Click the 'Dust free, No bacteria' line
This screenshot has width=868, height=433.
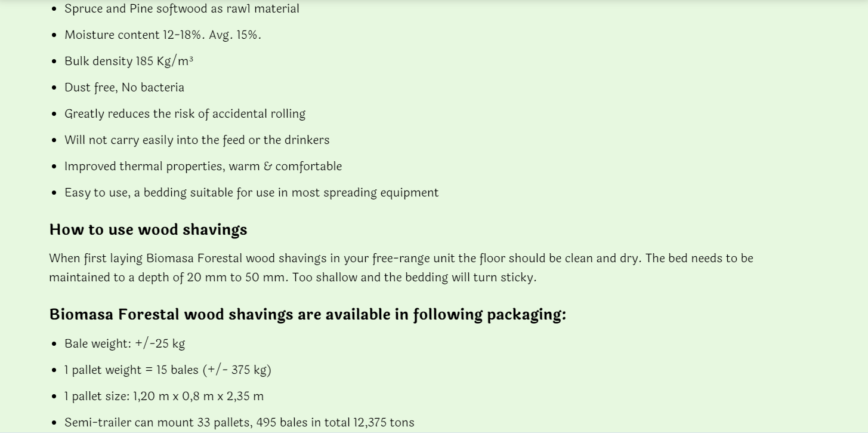[124, 88]
